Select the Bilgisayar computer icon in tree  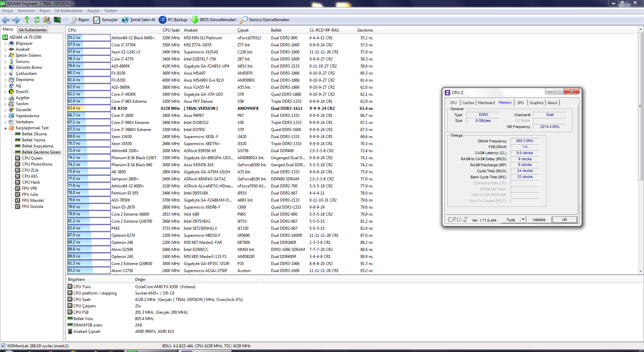click(x=11, y=43)
